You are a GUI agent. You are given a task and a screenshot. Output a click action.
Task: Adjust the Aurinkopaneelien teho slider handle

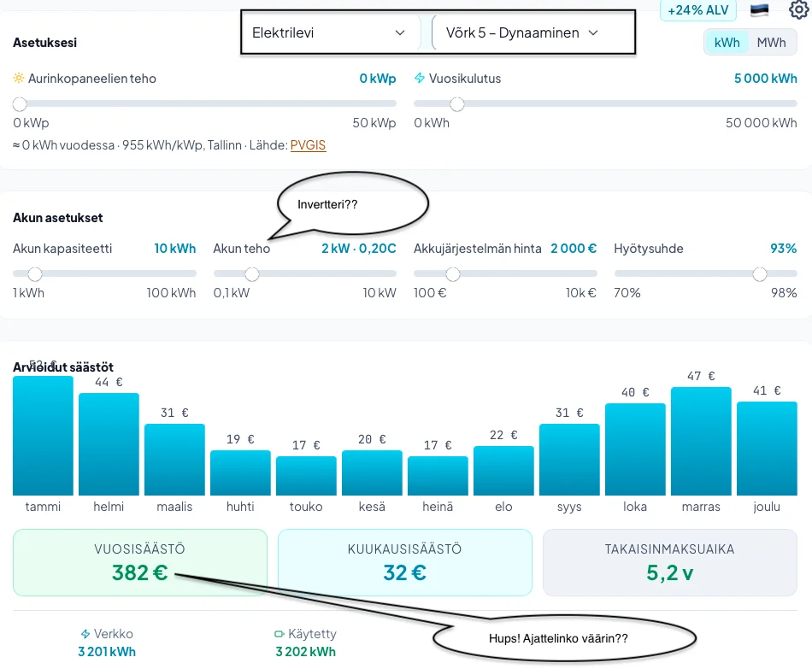click(x=20, y=104)
